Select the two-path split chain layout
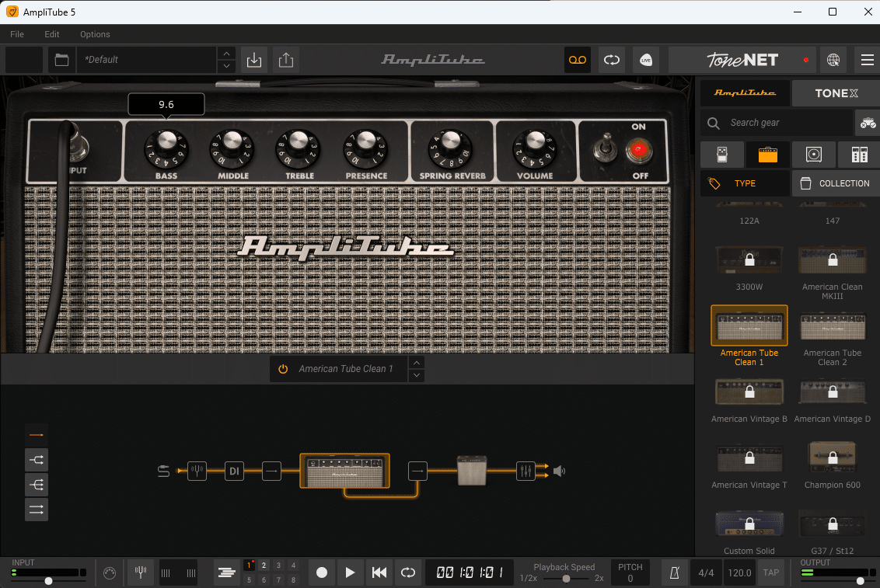880x588 pixels. (37, 460)
